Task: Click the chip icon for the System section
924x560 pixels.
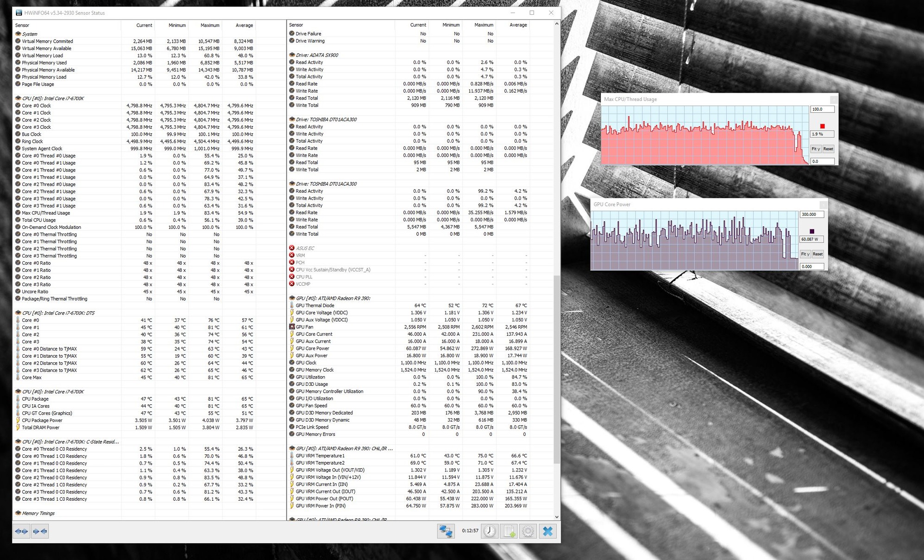Action: [18, 34]
